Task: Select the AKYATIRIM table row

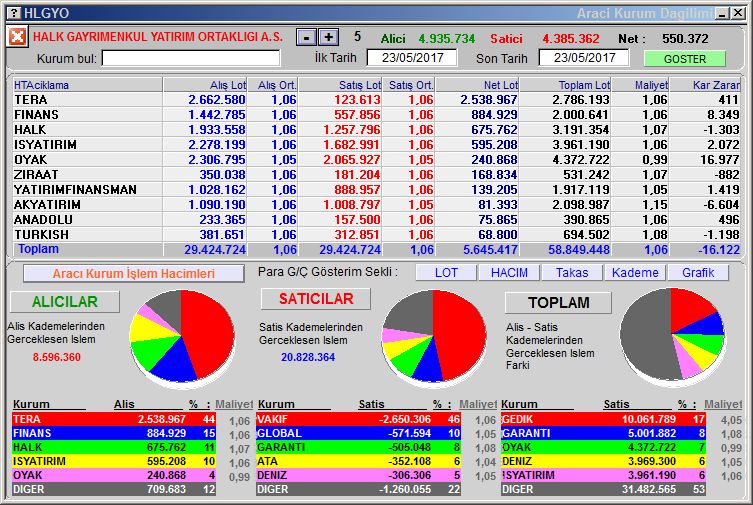Action: tap(376, 204)
